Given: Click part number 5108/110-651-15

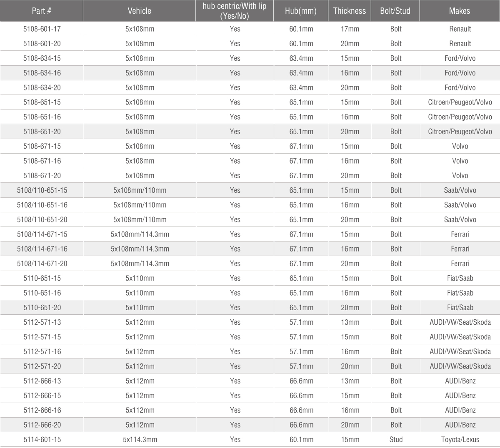Looking at the screenshot, I should point(42,190).
